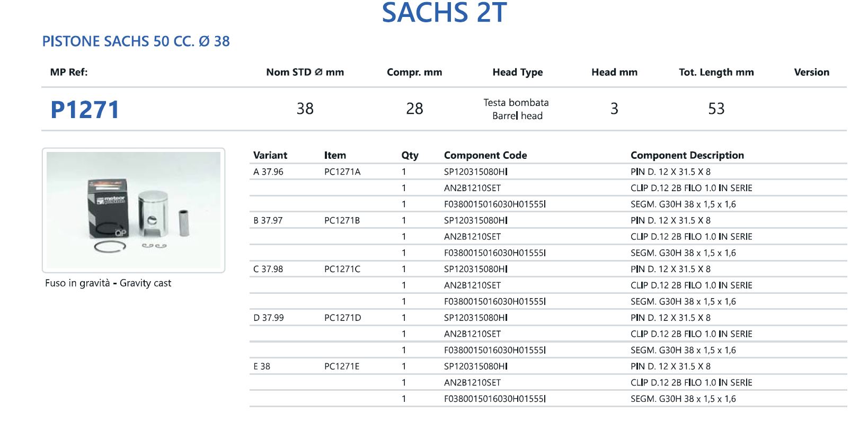Click item code PC1271D

342,318
